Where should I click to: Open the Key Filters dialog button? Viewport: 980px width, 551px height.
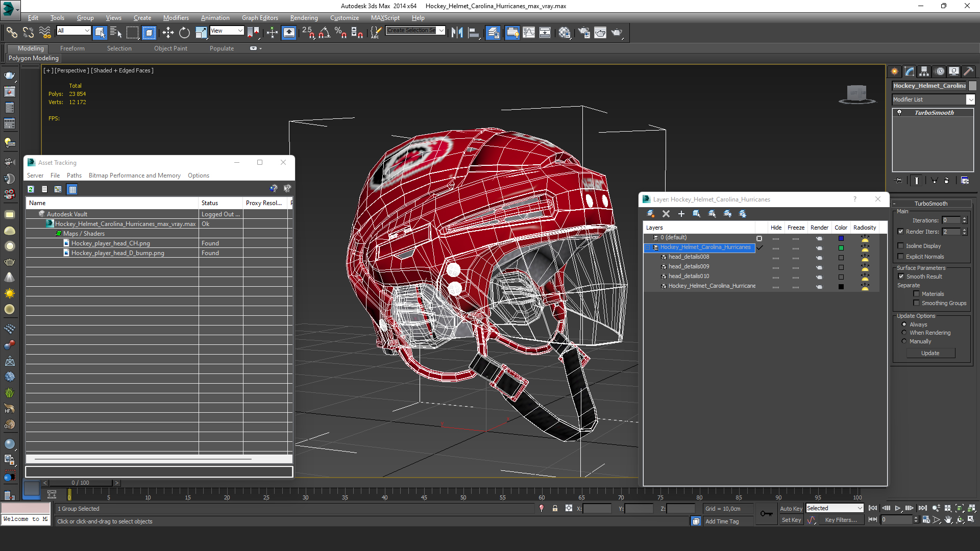tap(841, 520)
